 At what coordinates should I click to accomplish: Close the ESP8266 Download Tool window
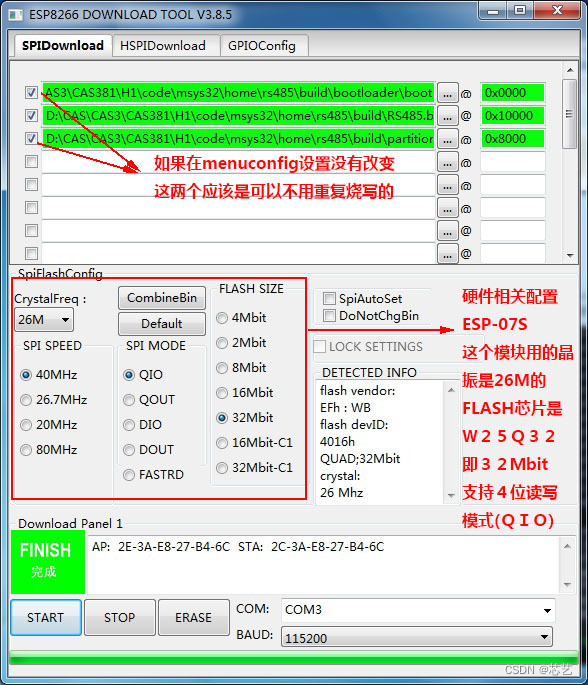coord(557,11)
